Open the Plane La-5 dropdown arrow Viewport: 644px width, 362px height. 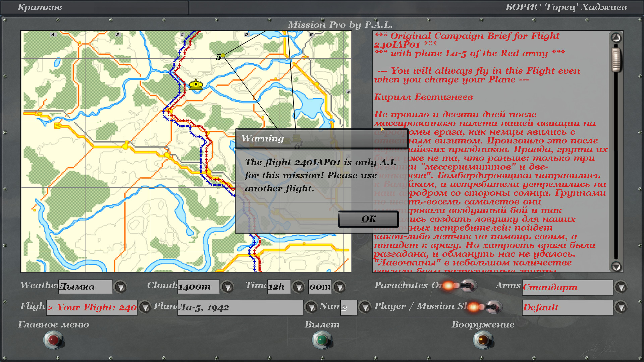(311, 307)
